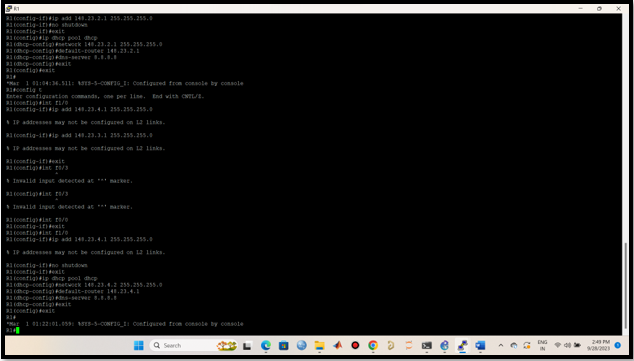Viewport: 634px width, 361px height.
Task: Open the red record-dot taskbar app
Action: (x=355, y=346)
